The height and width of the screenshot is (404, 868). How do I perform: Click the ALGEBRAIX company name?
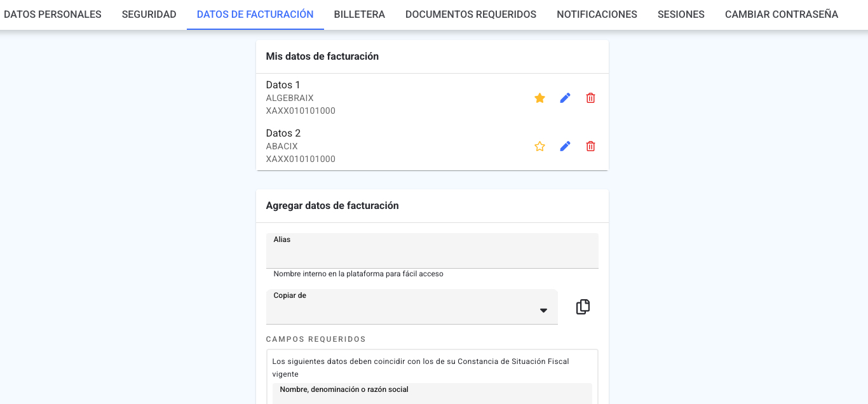point(290,98)
